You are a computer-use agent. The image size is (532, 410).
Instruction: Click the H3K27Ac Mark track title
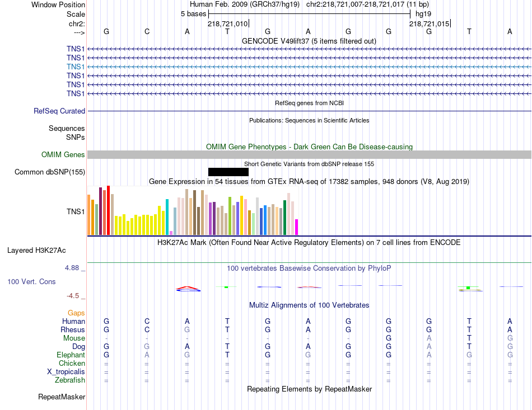pos(309,243)
